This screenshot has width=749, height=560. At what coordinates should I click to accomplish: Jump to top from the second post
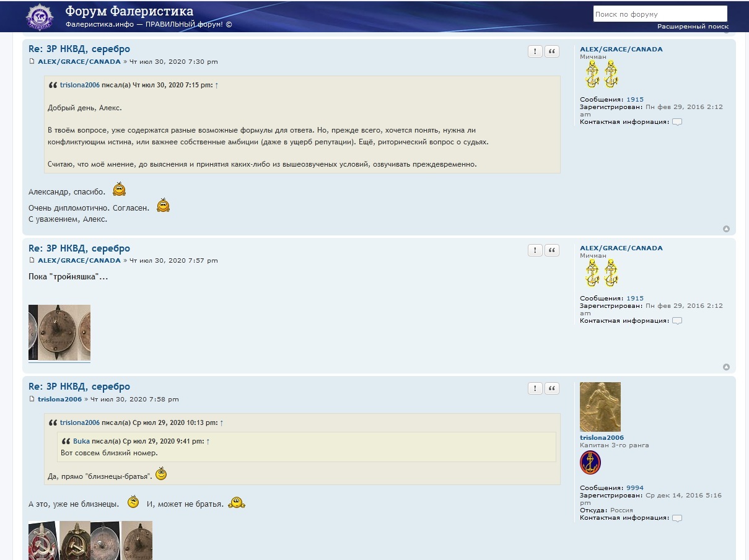(x=726, y=367)
